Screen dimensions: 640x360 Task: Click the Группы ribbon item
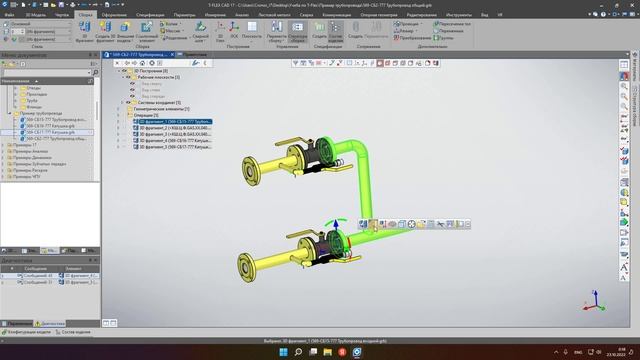[444, 38]
